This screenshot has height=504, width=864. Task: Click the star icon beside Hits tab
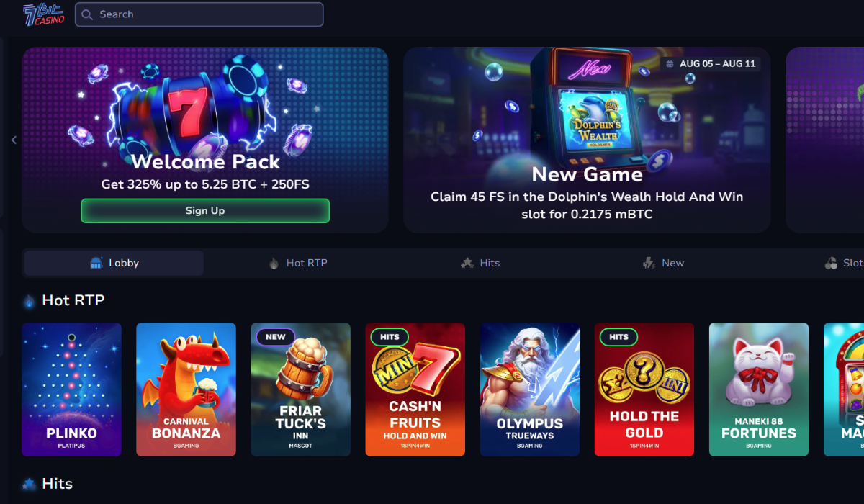[467, 263]
